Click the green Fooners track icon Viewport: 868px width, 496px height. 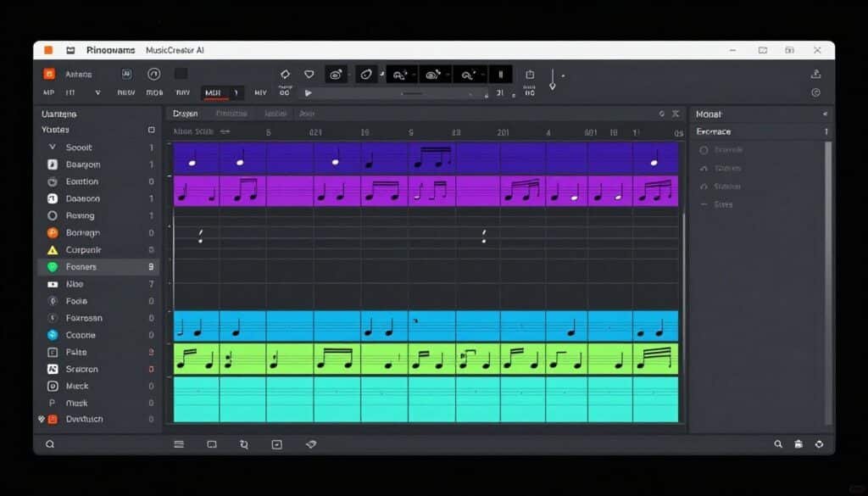point(52,267)
